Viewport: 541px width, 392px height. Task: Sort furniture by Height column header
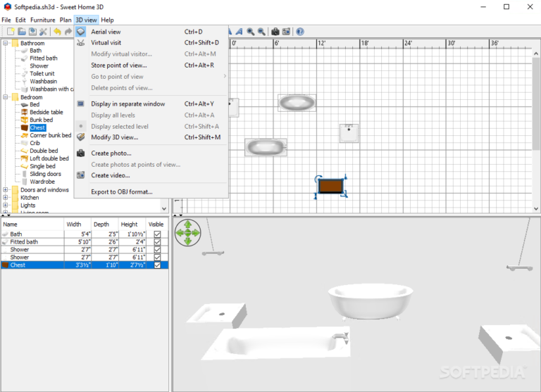click(x=132, y=224)
